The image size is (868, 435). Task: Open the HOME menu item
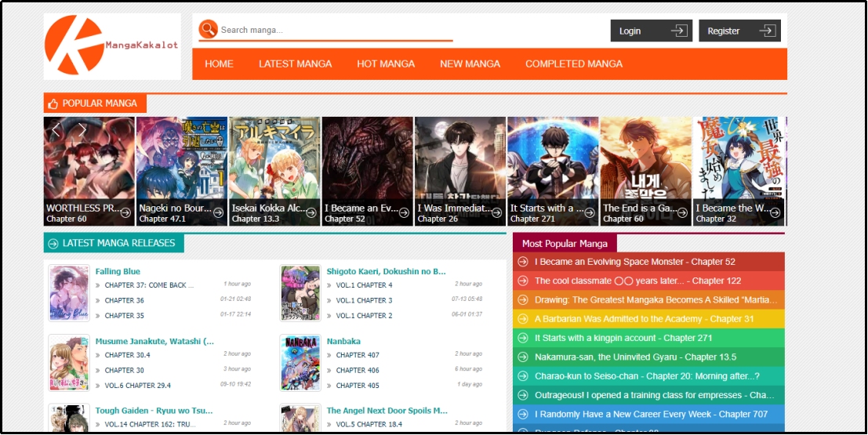[220, 63]
